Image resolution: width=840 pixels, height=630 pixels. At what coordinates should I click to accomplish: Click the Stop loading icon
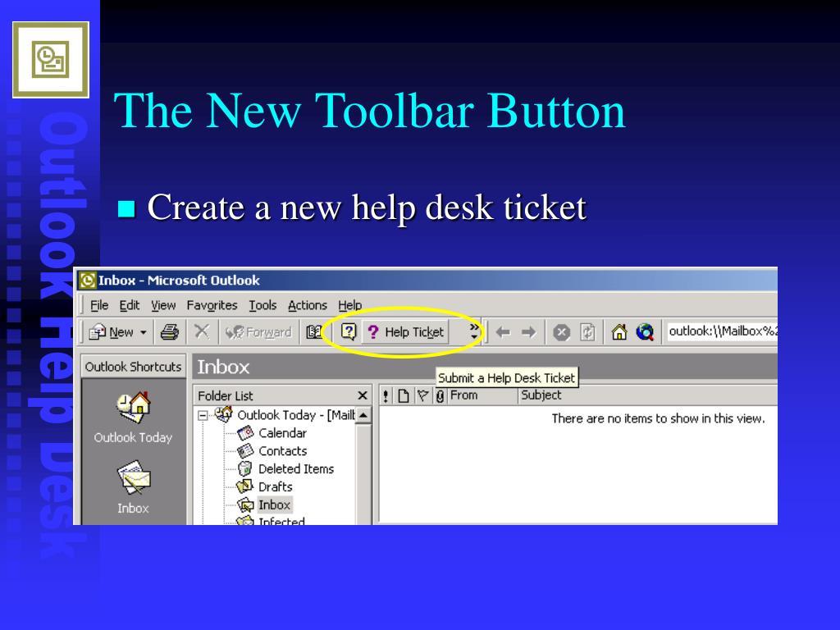pos(561,333)
